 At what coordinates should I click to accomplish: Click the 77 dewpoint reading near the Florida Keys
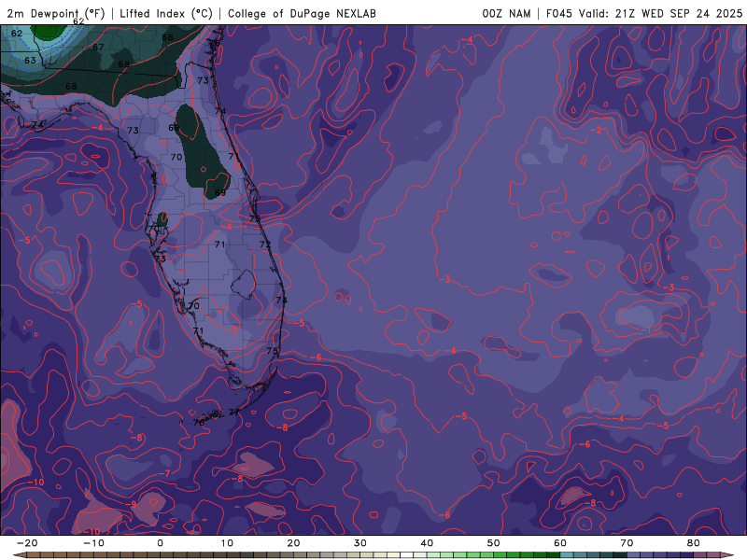233,412
